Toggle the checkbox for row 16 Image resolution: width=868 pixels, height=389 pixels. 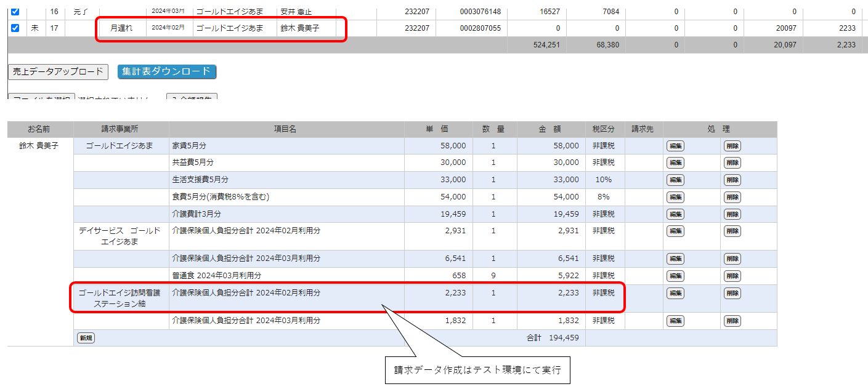15,11
